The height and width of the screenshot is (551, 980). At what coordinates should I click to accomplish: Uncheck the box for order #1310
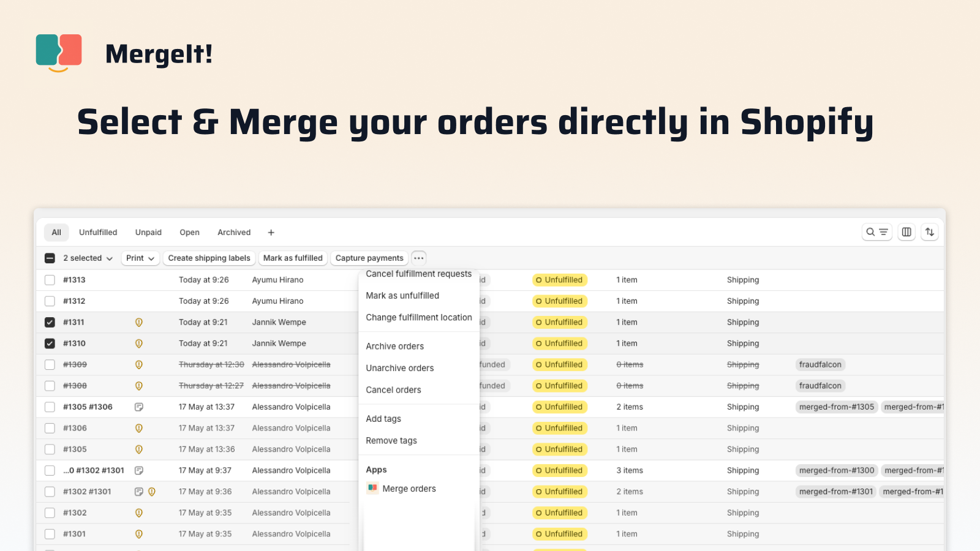coord(50,343)
